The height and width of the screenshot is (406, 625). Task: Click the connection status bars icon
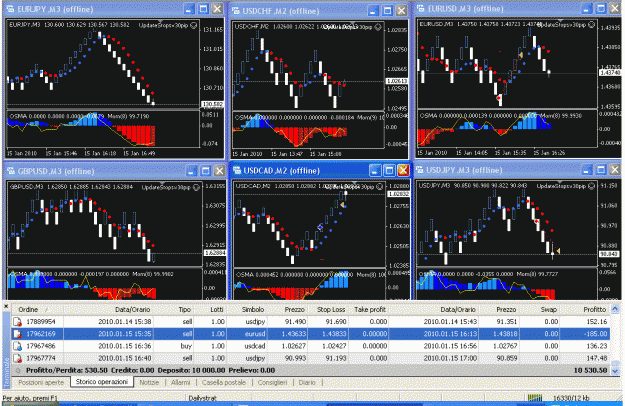[535, 398]
